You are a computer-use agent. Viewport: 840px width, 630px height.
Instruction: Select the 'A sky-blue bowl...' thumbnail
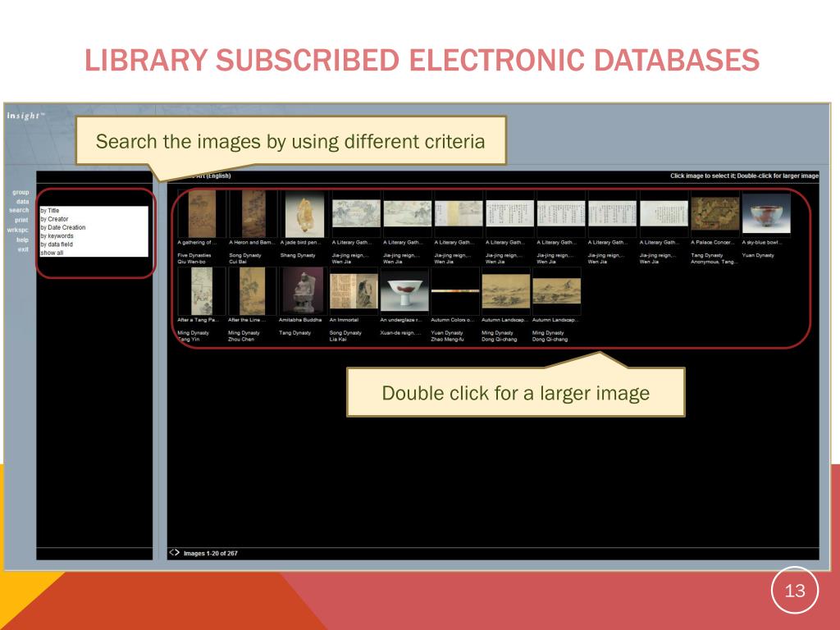coord(766,213)
